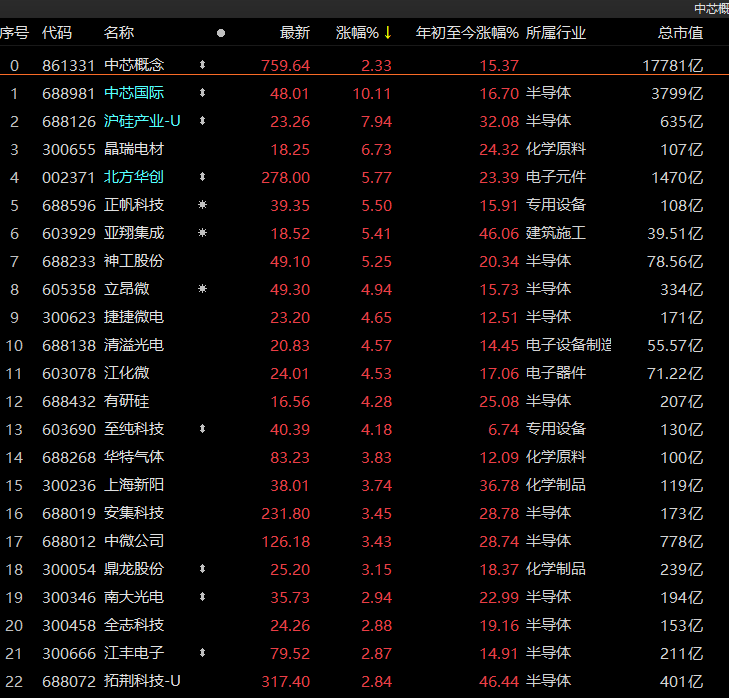Sort by the 所属行业 column header
The height and width of the screenshot is (698, 729).
pos(556,33)
